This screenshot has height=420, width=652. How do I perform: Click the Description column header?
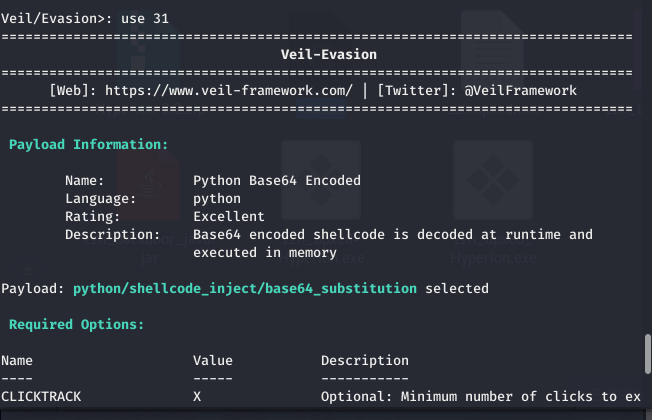pyautogui.click(x=364, y=360)
